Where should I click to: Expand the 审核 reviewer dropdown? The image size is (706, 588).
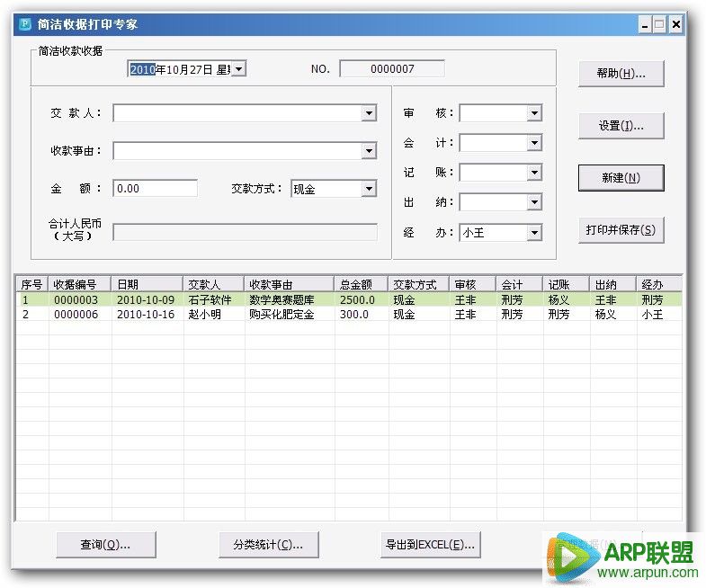click(534, 113)
